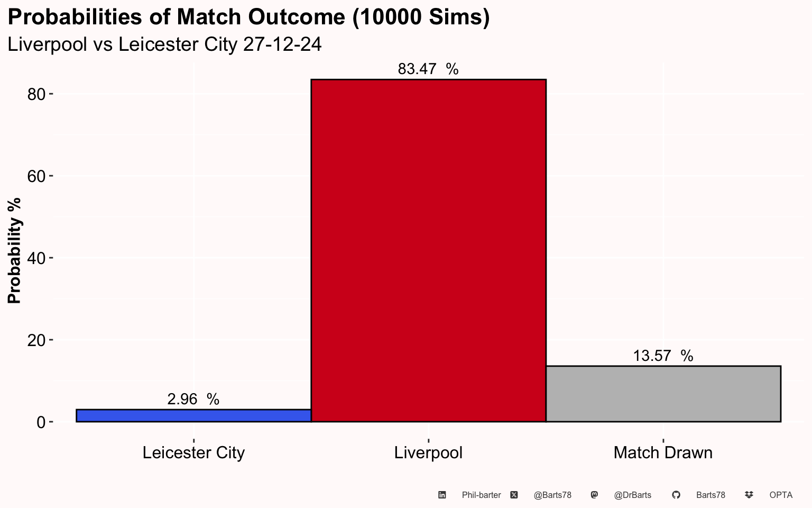This screenshot has width=812, height=508.
Task: Click the Match Drawn axis label
Action: 663,453
